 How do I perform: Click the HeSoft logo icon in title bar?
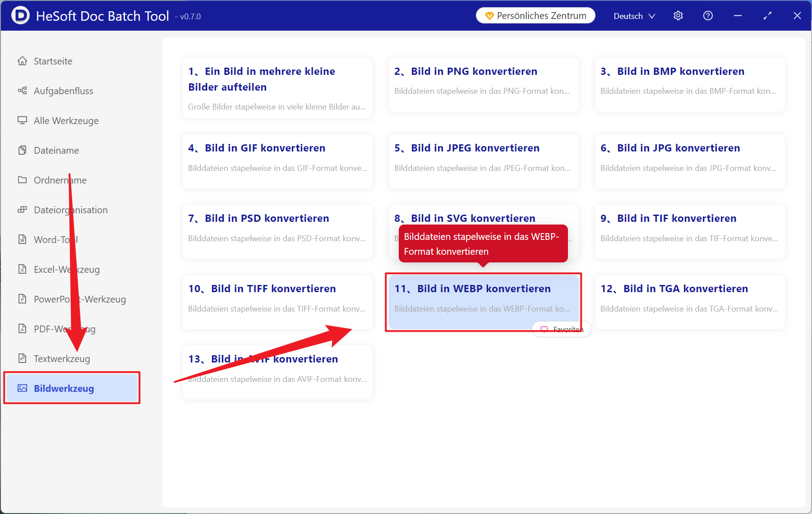coord(20,15)
